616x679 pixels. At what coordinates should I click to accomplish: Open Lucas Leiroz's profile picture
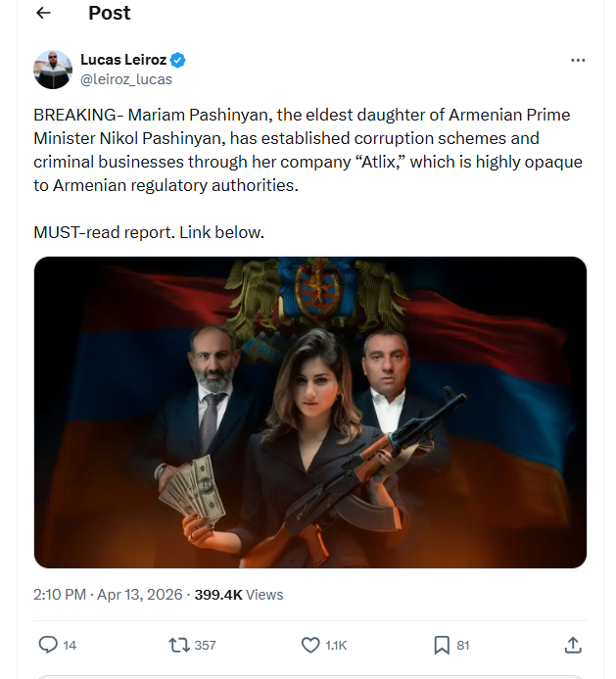click(53, 70)
